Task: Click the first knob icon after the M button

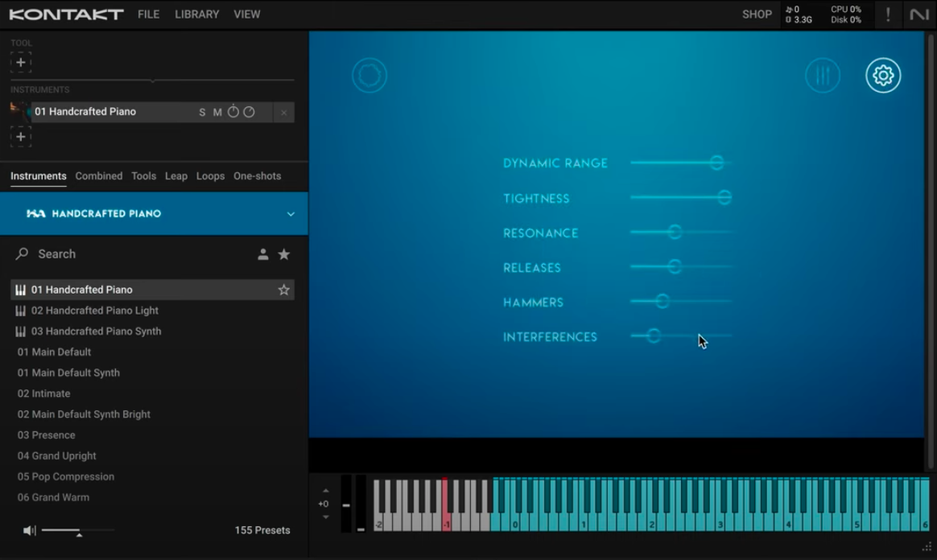Action: [233, 112]
